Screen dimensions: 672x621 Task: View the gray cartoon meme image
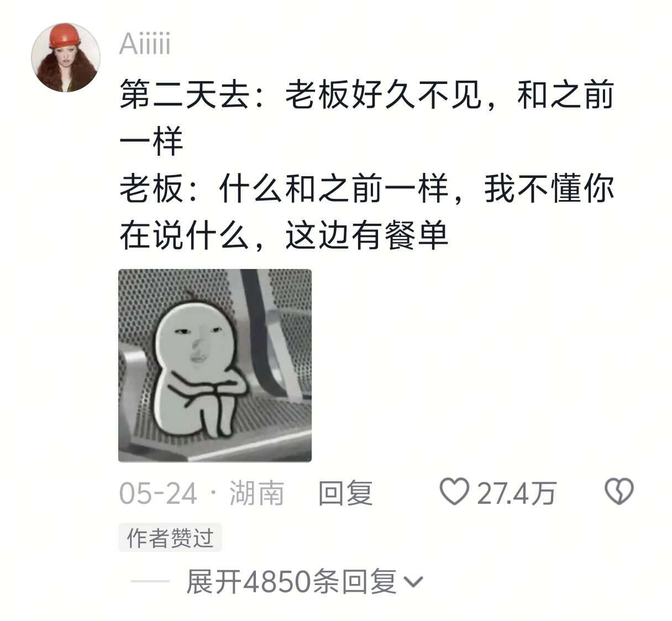point(215,365)
